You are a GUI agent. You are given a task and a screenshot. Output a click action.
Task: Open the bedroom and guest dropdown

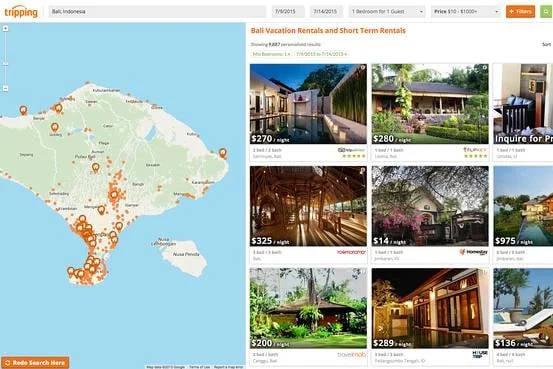click(x=387, y=12)
